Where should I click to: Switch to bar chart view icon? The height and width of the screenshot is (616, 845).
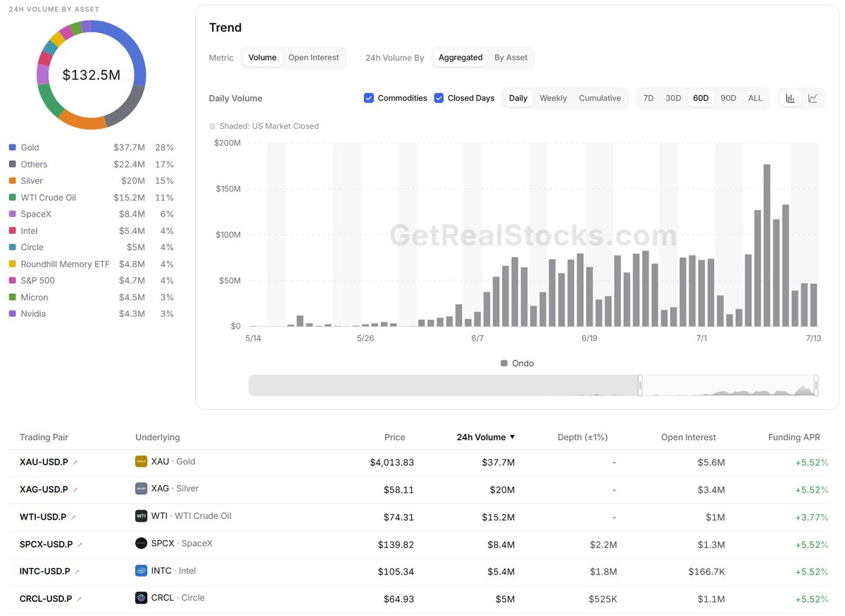coord(791,98)
